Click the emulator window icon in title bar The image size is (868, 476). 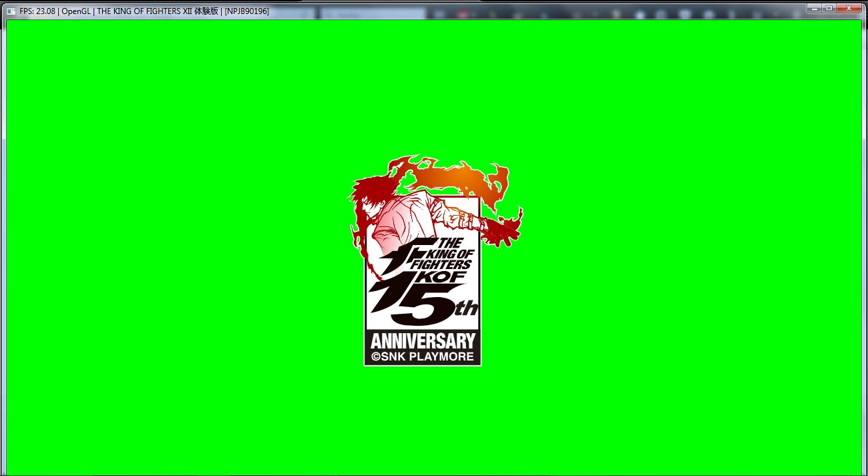tap(11, 11)
